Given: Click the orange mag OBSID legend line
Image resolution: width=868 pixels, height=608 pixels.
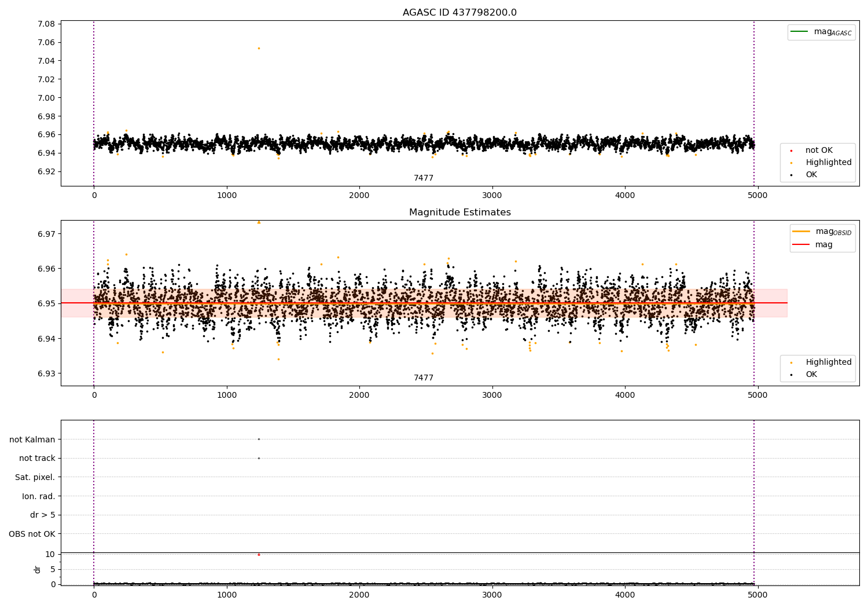Looking at the screenshot, I should (x=801, y=231).
